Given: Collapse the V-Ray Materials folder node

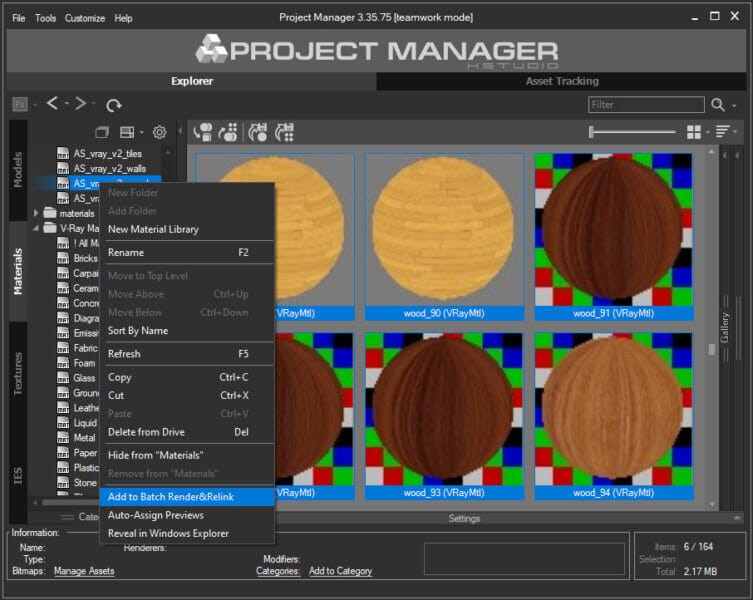Looking at the screenshot, I should click(36, 229).
